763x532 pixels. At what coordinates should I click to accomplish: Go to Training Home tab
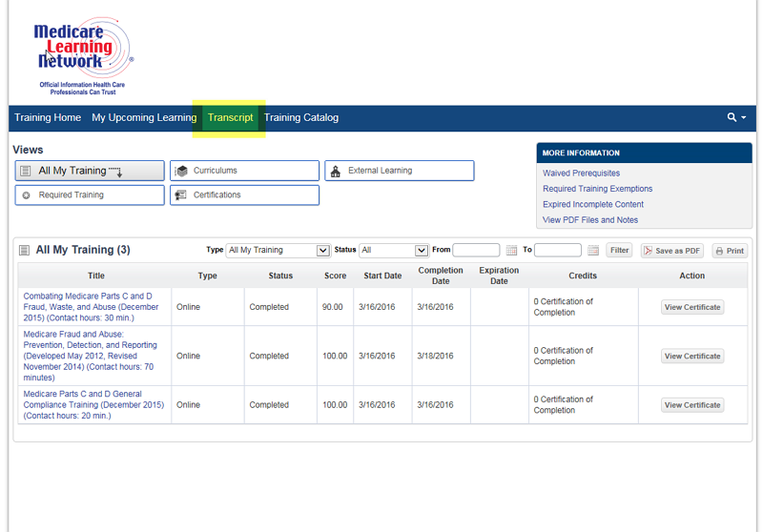click(x=48, y=117)
